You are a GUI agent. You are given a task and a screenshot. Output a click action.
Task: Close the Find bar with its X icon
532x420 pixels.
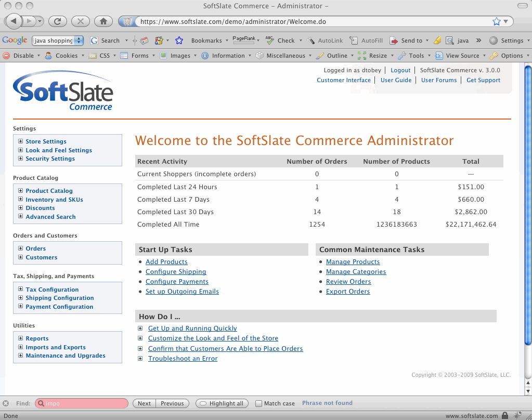coord(6,403)
